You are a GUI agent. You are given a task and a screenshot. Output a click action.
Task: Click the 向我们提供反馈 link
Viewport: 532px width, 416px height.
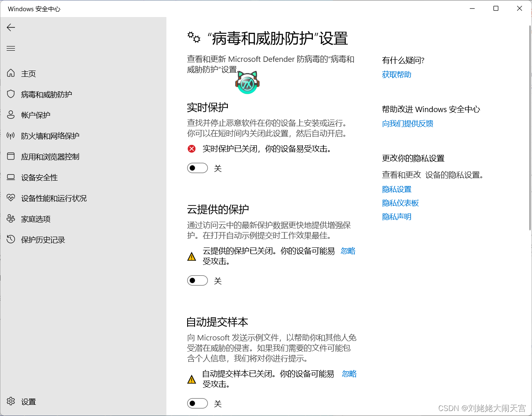tap(408, 124)
